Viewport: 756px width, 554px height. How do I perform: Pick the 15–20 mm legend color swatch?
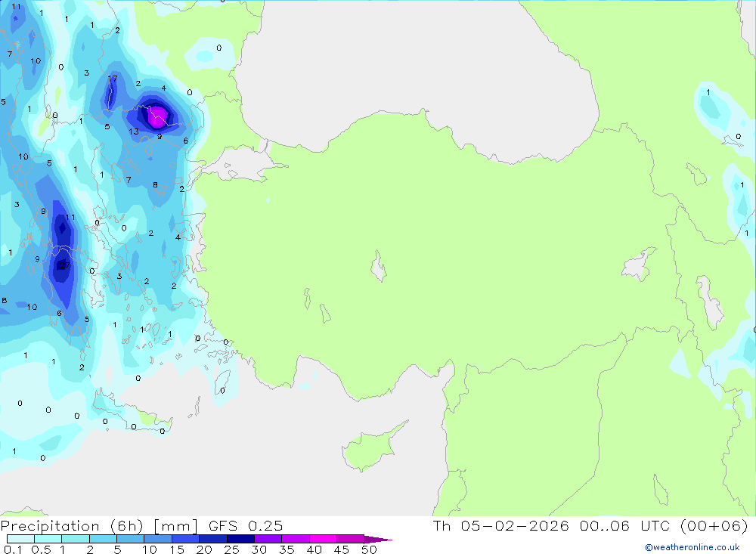click(x=186, y=539)
